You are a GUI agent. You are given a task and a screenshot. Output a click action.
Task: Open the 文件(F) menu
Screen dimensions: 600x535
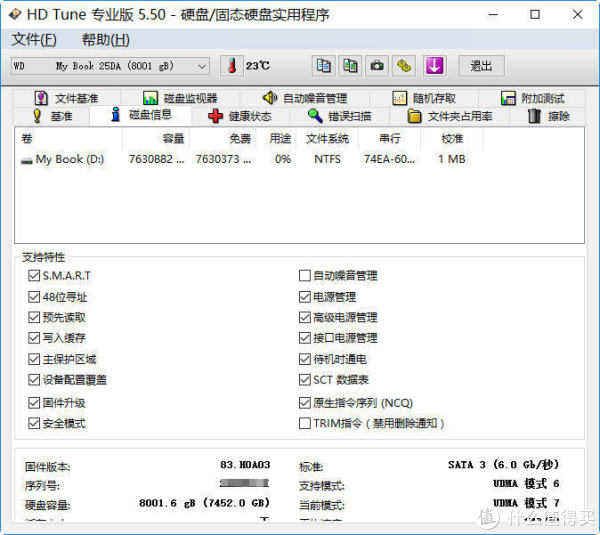click(34, 40)
